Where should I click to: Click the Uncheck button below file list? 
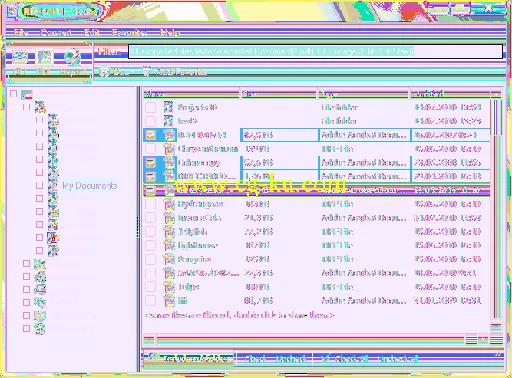click(x=291, y=359)
